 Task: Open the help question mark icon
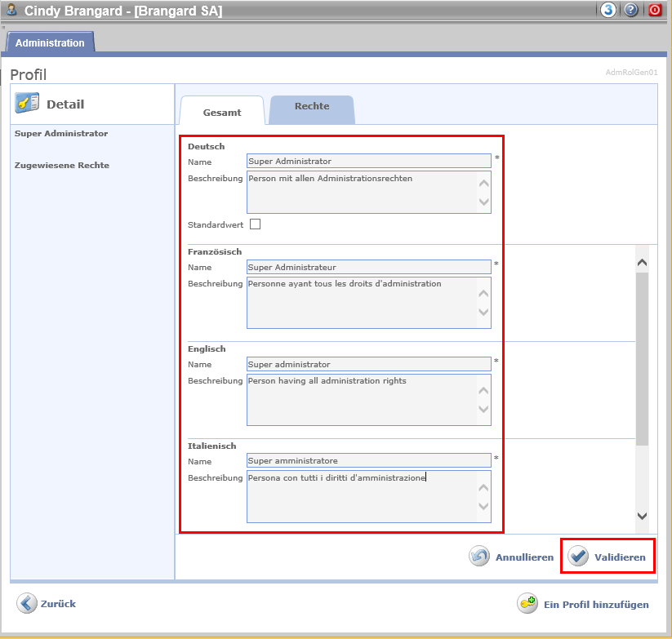point(631,11)
